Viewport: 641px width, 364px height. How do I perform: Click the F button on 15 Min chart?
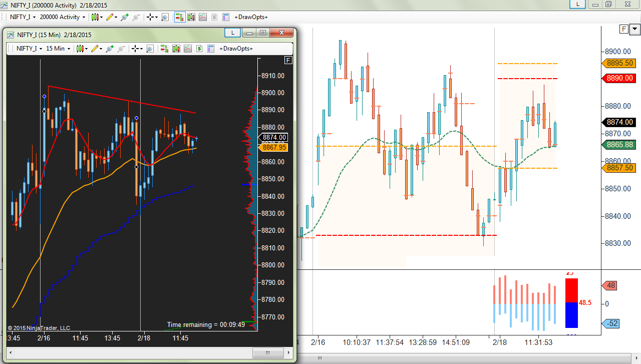pos(288,61)
